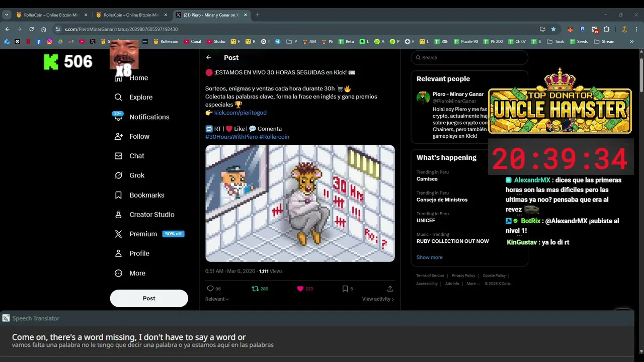Click the X Search field
The width and height of the screenshot is (644, 362).
[469, 58]
